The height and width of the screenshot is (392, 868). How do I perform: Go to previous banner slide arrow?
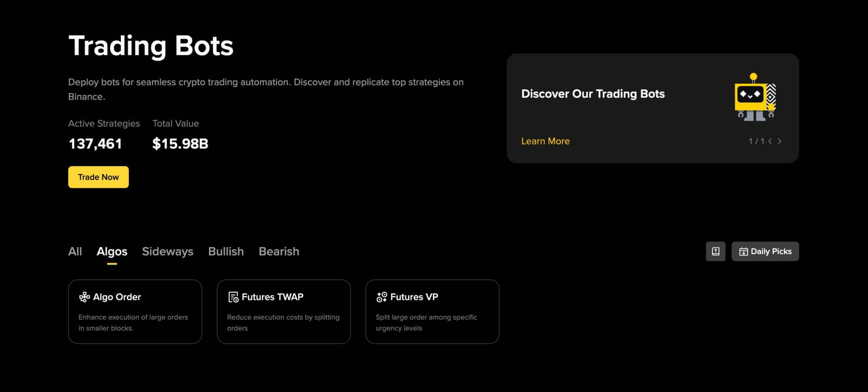tap(770, 141)
